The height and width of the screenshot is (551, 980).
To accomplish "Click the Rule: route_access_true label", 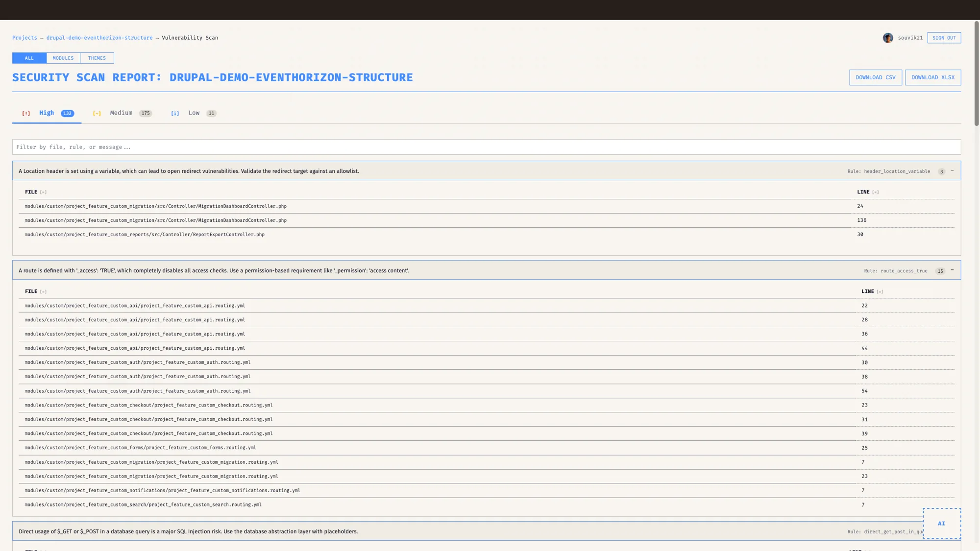I will coord(896,271).
